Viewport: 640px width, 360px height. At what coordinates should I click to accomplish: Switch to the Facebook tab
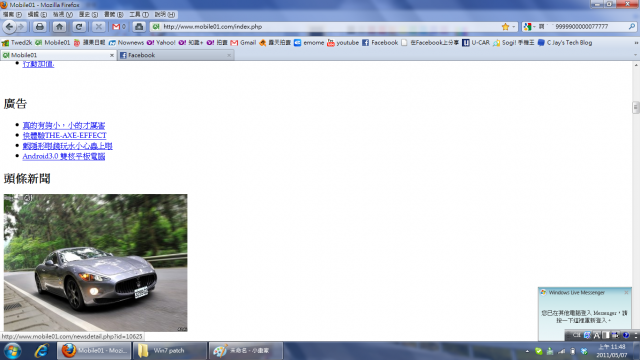pos(176,55)
